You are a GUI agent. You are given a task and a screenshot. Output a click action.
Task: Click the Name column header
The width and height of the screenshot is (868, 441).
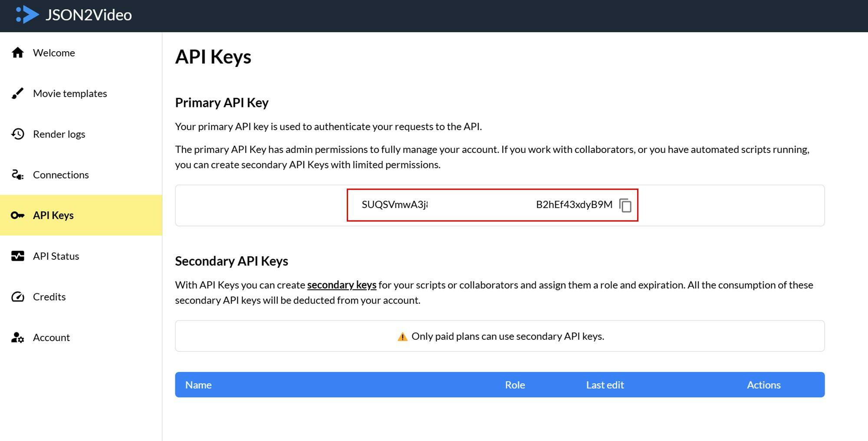(x=198, y=385)
